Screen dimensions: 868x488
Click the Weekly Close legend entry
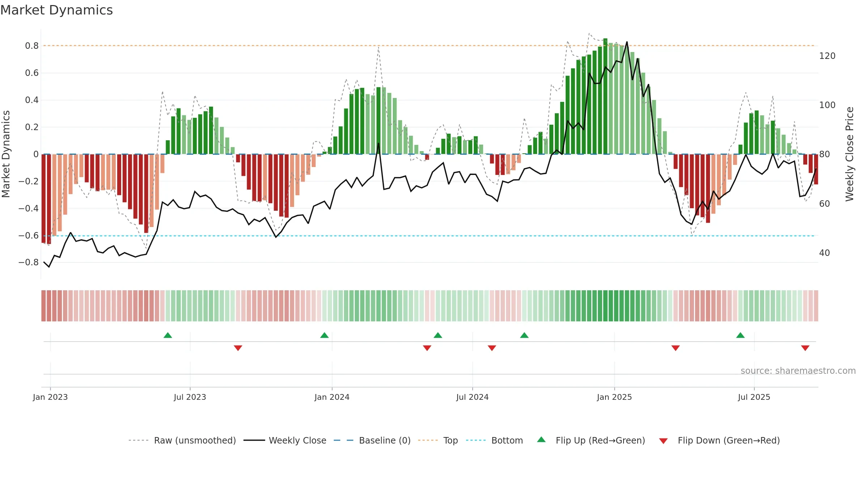pos(285,440)
